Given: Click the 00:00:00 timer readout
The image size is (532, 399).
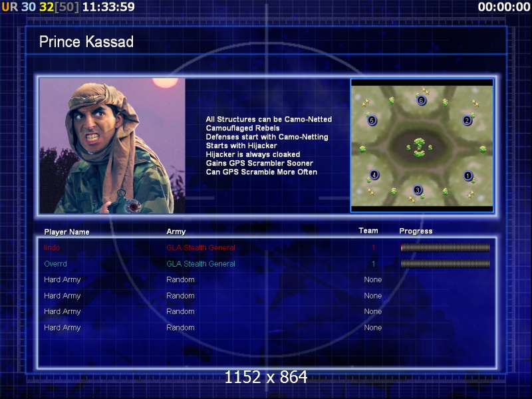Looking at the screenshot, I should [x=504, y=7].
